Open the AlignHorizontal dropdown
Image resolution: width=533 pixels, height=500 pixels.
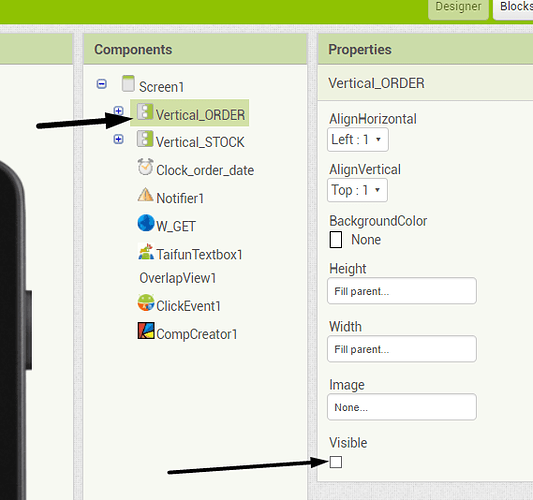click(358, 140)
